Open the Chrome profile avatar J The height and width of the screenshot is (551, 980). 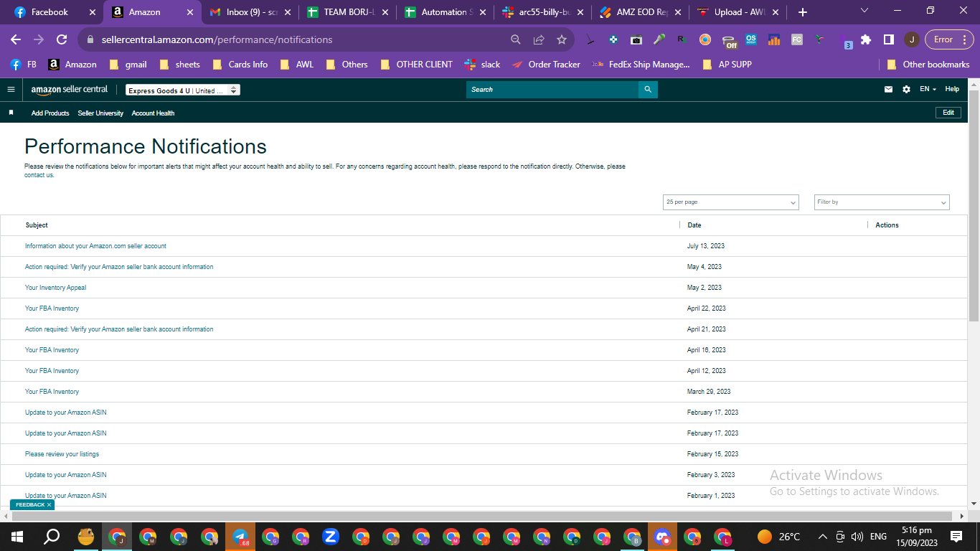pos(912,39)
